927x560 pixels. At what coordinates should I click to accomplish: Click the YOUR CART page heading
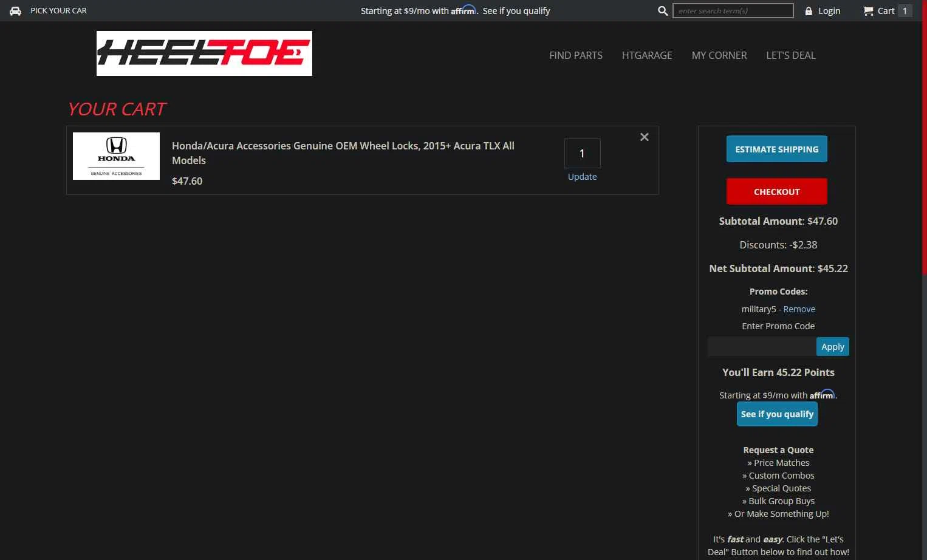117,109
